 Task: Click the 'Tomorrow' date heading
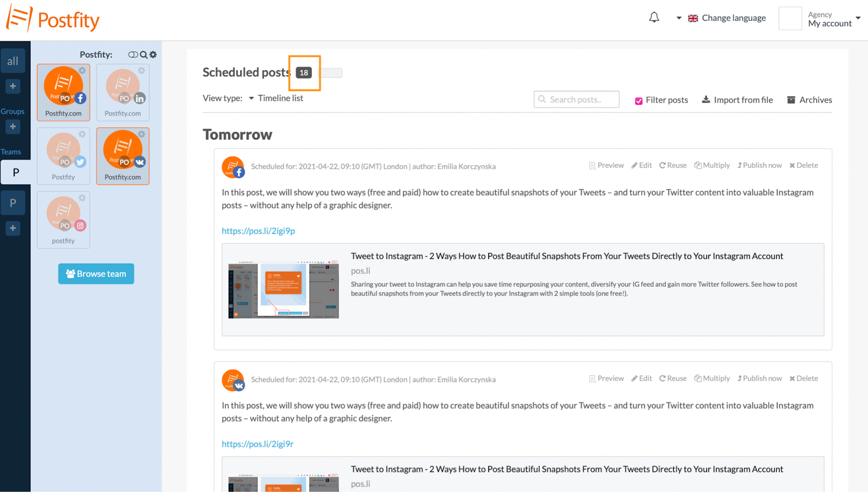238,135
